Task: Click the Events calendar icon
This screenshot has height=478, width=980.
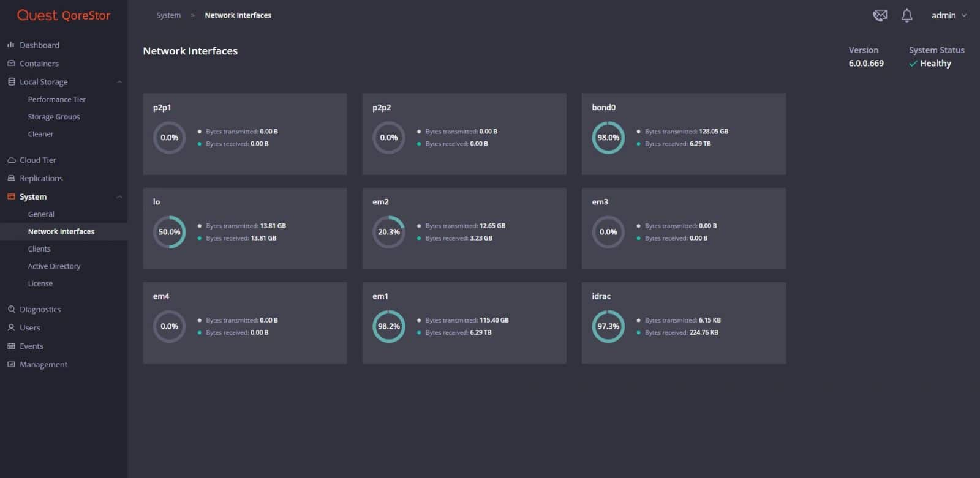Action: point(11,346)
